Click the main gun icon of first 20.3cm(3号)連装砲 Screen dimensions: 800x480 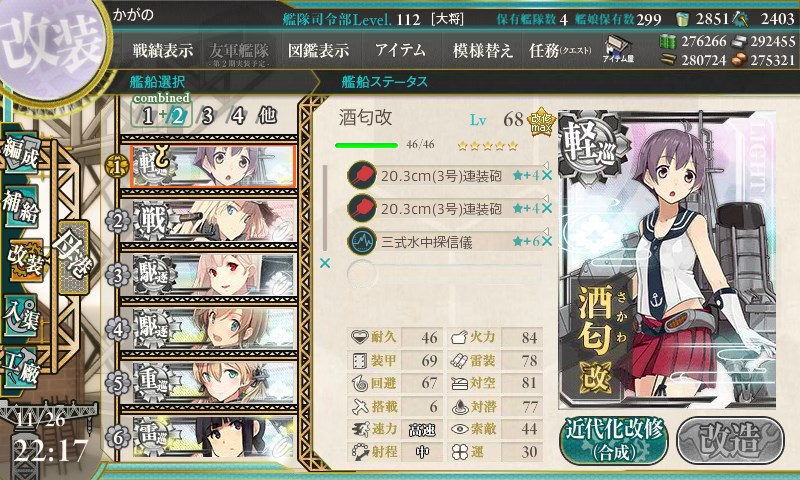(361, 176)
